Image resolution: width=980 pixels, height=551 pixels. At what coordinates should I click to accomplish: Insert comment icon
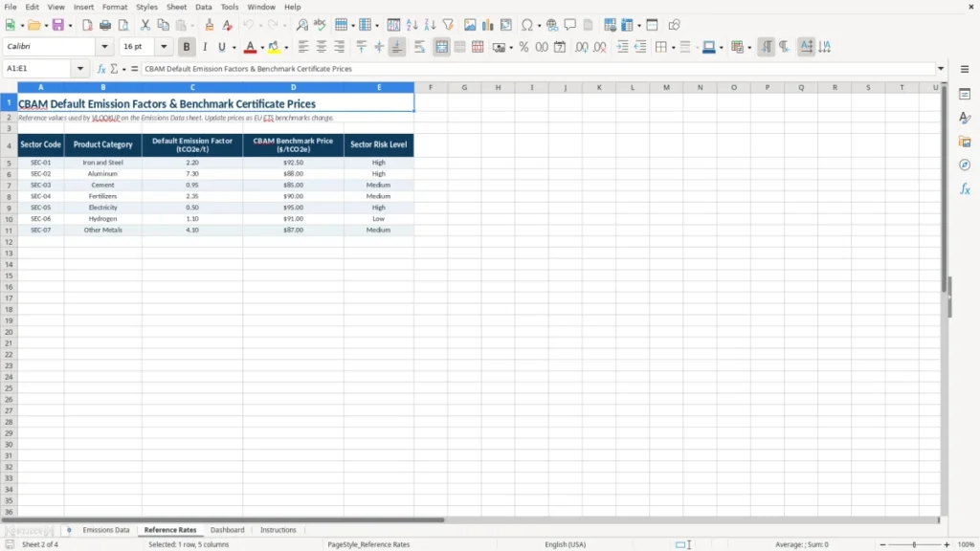(x=570, y=25)
